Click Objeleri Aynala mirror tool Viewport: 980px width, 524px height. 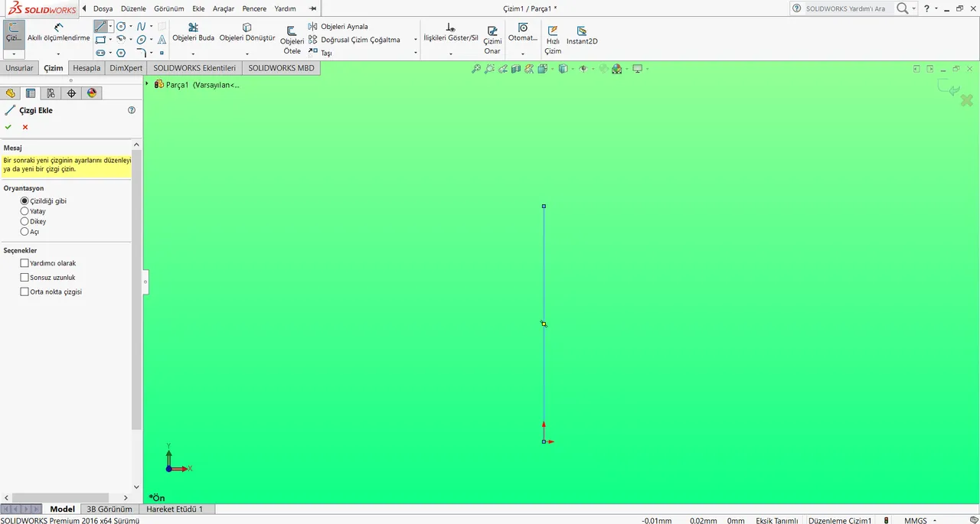338,26
